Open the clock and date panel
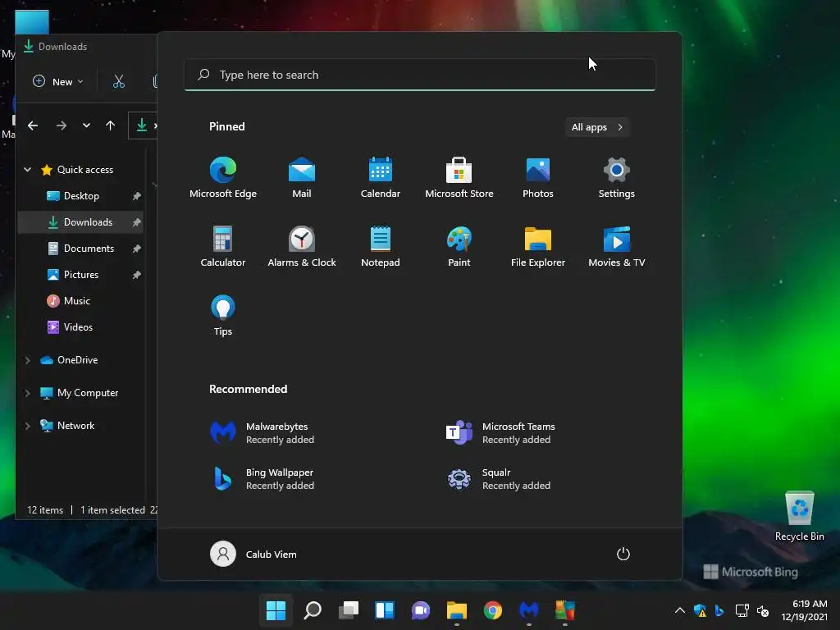This screenshot has width=840, height=630. click(804, 610)
